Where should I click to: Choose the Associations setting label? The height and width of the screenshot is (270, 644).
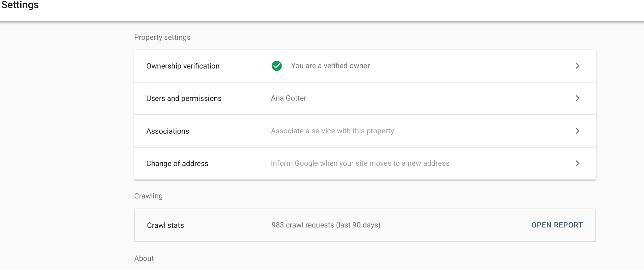167,131
